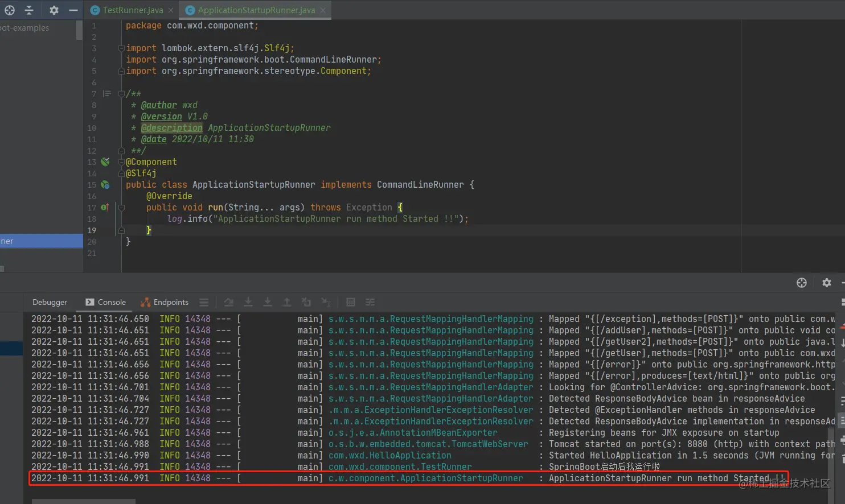The image size is (845, 504).
Task: Click Step Over in the debug toolbar
Action: pos(229,302)
